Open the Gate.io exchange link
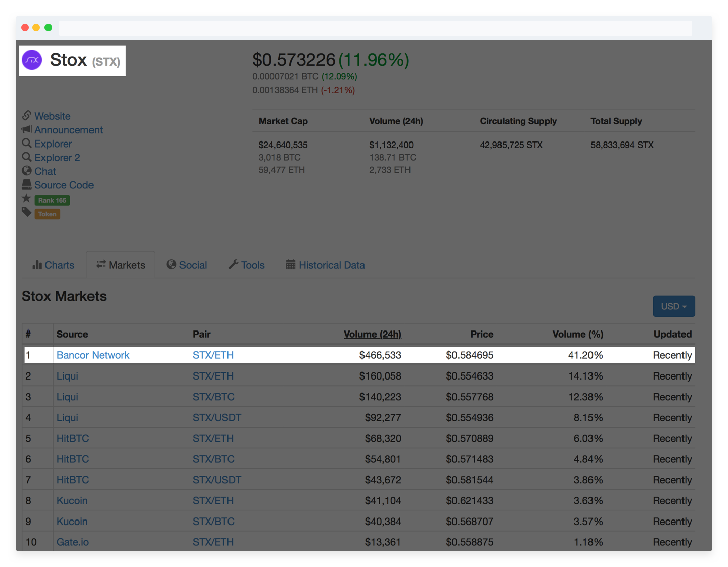 pos(73,542)
